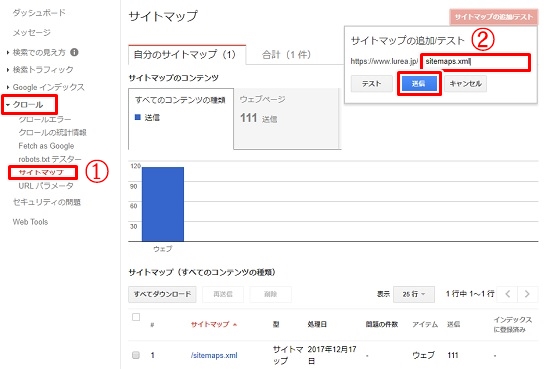Go to previous page arrow in pagination

(x=508, y=294)
